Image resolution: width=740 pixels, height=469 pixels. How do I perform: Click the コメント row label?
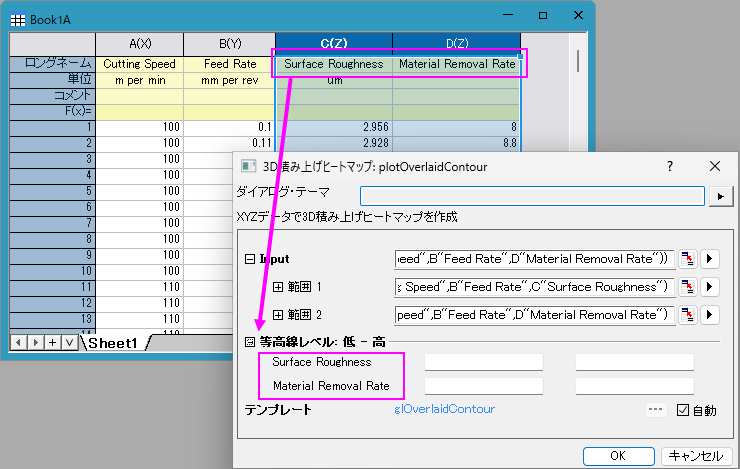(x=52, y=96)
